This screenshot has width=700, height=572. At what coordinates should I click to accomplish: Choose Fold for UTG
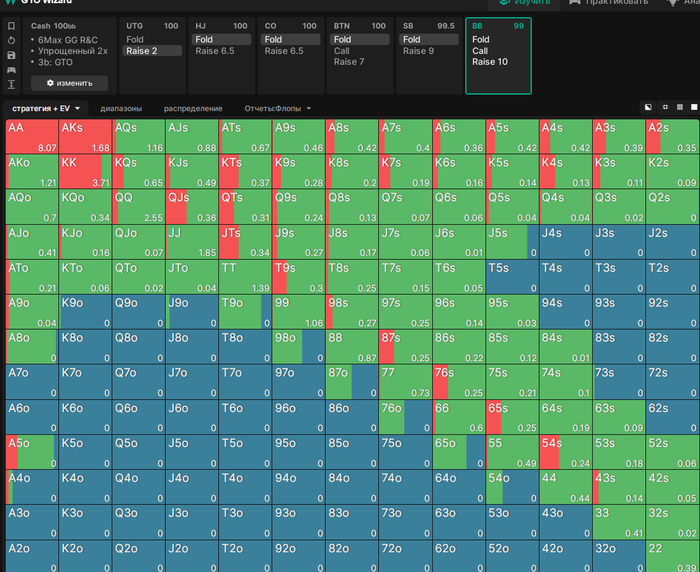click(152, 40)
